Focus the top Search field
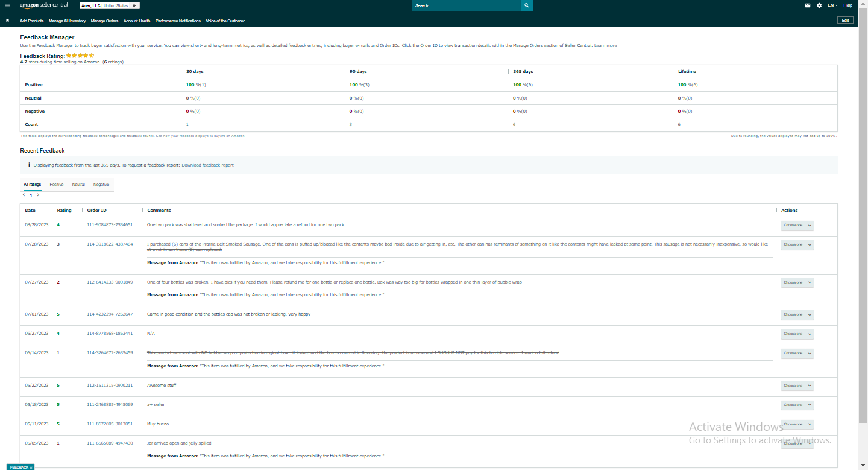868x470 pixels. [467, 5]
